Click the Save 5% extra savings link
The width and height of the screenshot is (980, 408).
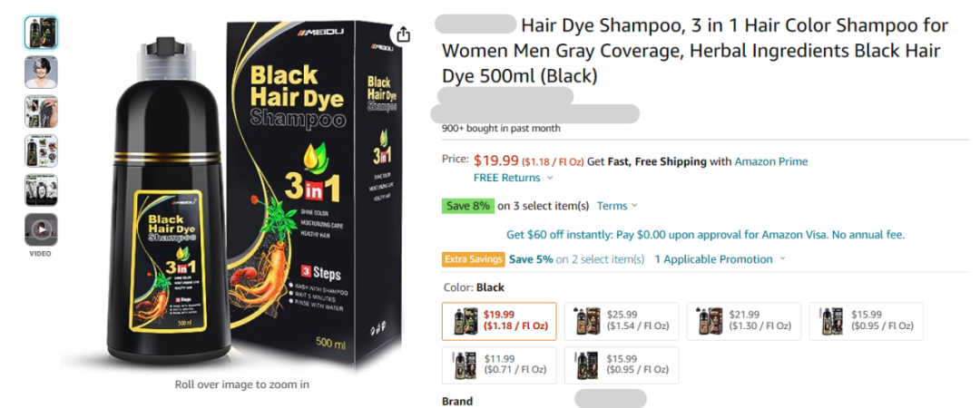pos(531,259)
